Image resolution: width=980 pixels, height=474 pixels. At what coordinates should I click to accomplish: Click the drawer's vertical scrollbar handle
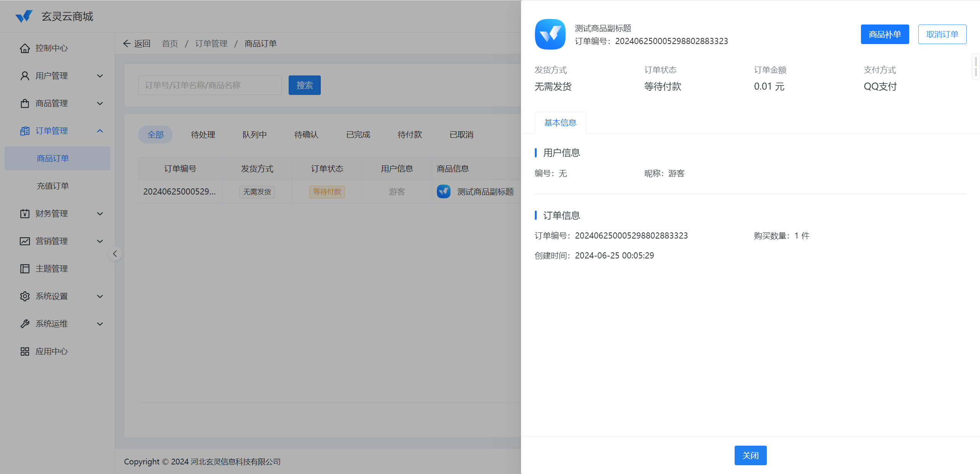pyautogui.click(x=976, y=67)
